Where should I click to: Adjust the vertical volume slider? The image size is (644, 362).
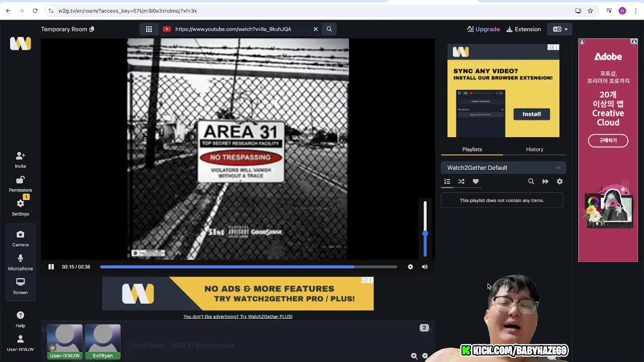pyautogui.click(x=425, y=229)
